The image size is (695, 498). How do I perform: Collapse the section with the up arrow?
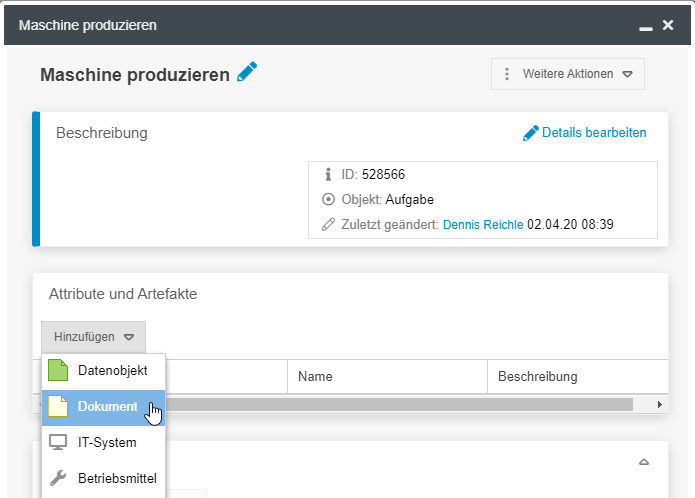tap(644, 462)
